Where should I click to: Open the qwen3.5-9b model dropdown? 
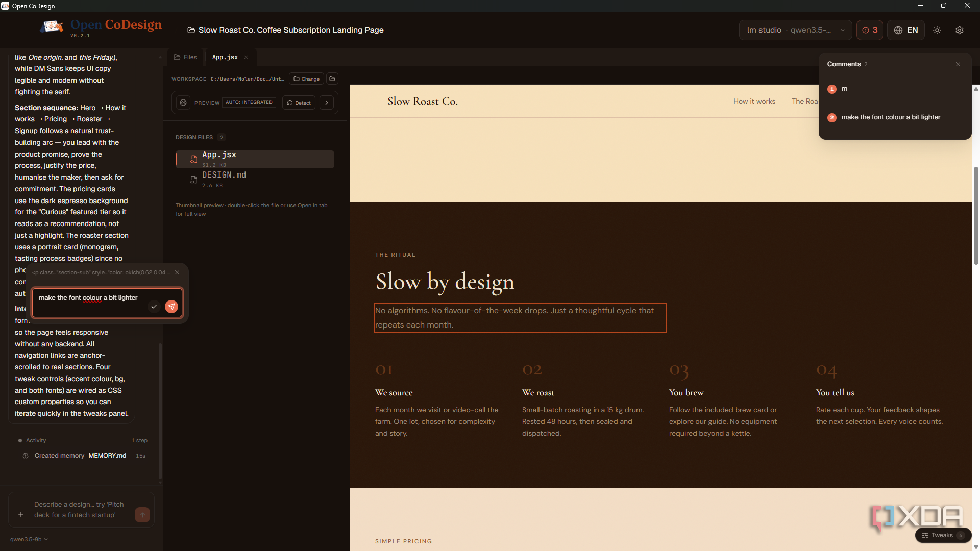[29, 539]
